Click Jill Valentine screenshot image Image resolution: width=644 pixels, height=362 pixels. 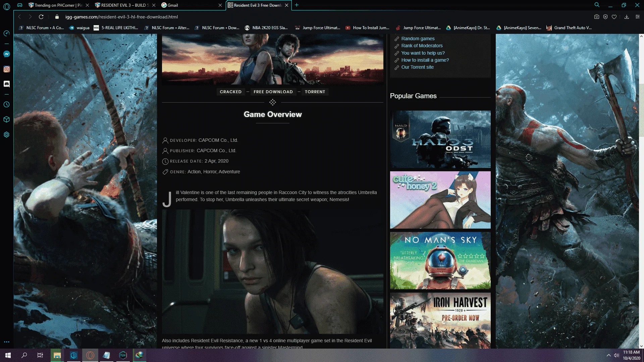point(273,271)
